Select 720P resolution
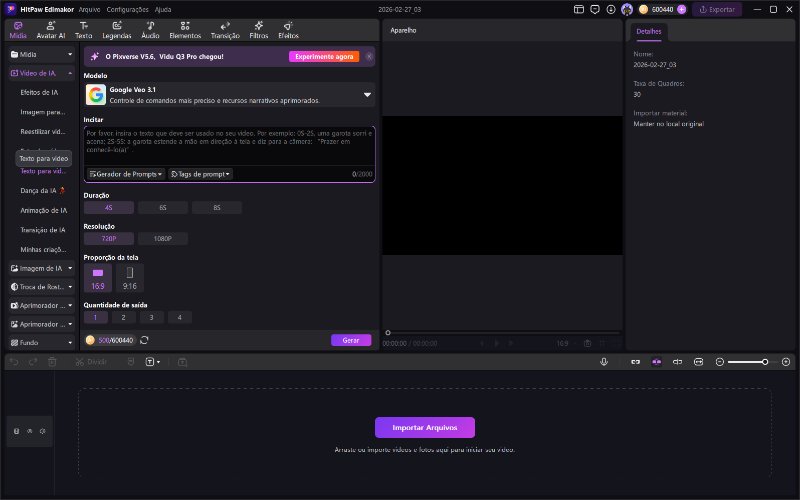This screenshot has width=800, height=500. point(109,238)
